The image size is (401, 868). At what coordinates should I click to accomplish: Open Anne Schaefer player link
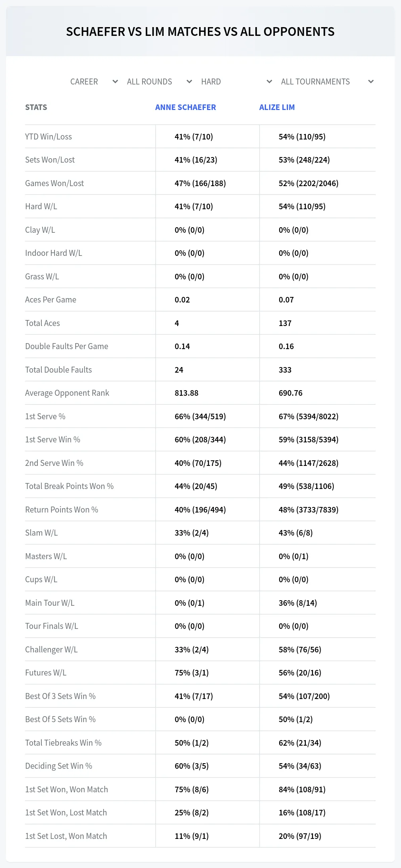(x=186, y=107)
